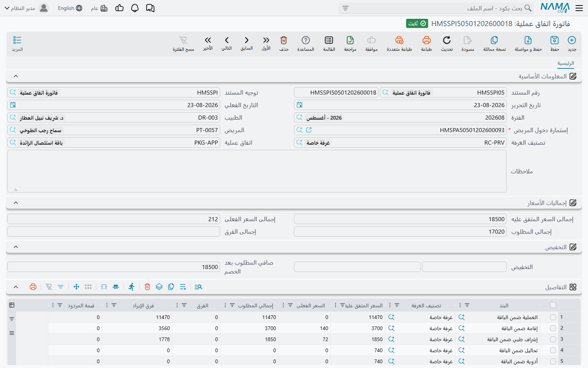Open notifications bell icon in header
Screen dimensions: 588x368
135,8
